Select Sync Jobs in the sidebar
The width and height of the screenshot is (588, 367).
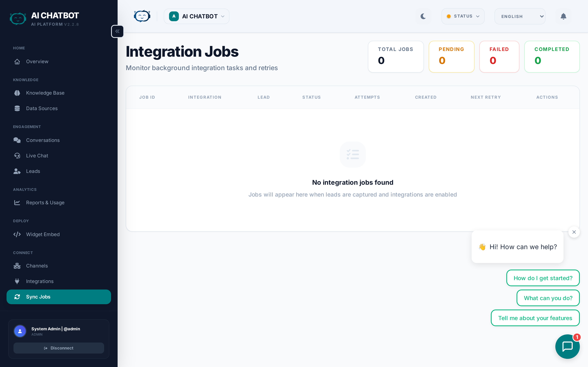pyautogui.click(x=38, y=297)
